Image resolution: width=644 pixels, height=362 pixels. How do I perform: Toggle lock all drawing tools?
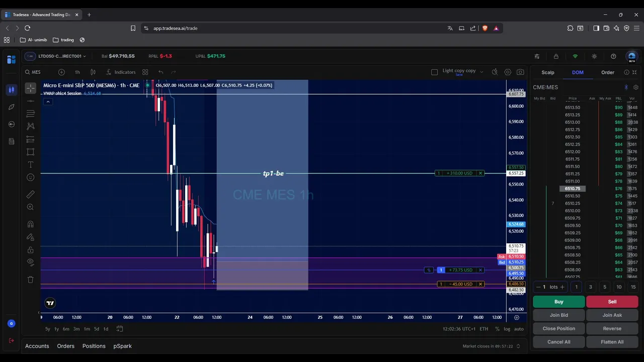tap(31, 250)
